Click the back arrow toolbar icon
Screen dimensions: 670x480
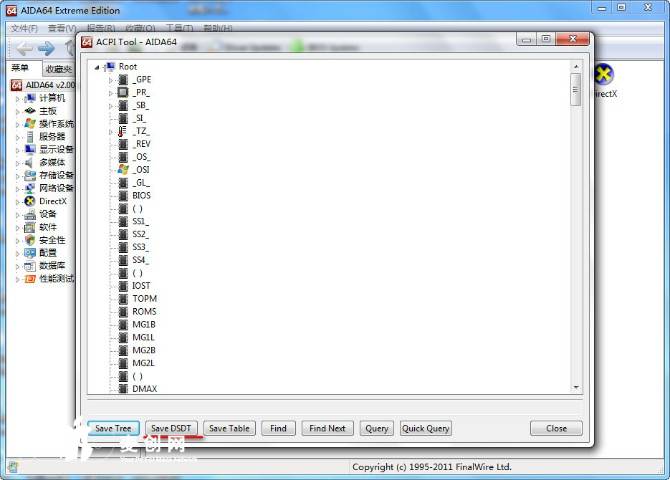24,48
